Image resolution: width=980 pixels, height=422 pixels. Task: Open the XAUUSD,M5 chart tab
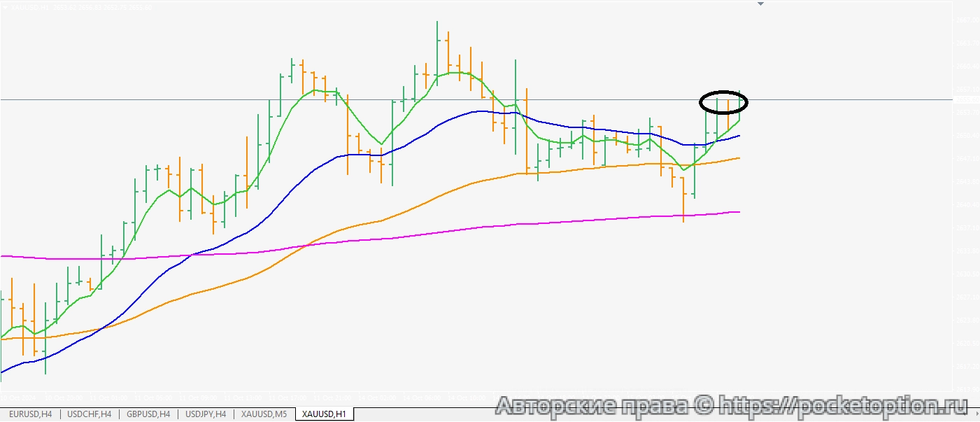pyautogui.click(x=264, y=414)
